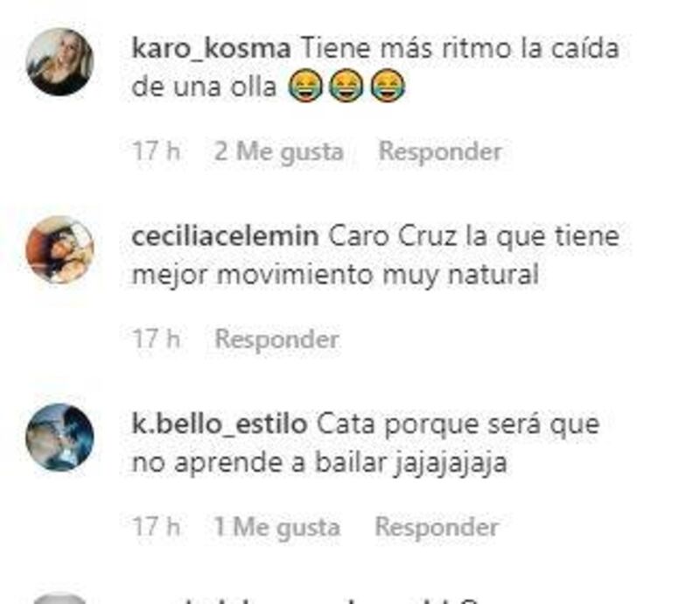Select the comment text about Cata bailar
Image resolution: width=700 pixels, height=604 pixels.
click(x=366, y=444)
